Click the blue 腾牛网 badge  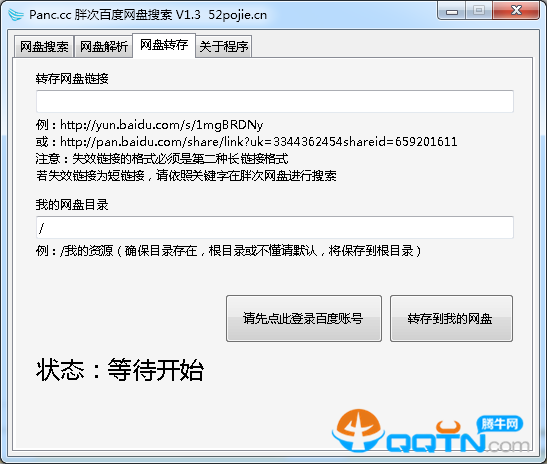pyautogui.click(x=500, y=425)
